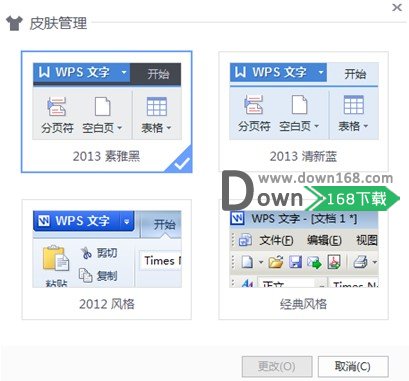Image resolution: width=409 pixels, height=381 pixels.
Task: Pick the 2012 风格 skin thumbnail
Action: point(107,259)
